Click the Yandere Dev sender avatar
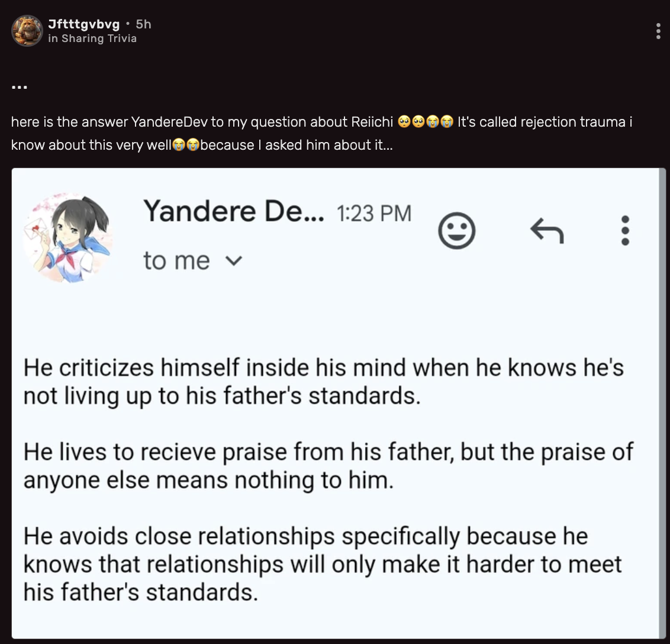 click(67, 237)
